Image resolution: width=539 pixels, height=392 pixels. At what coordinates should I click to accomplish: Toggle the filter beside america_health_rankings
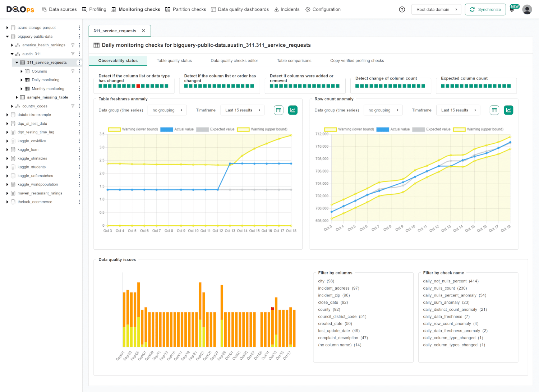73,45
